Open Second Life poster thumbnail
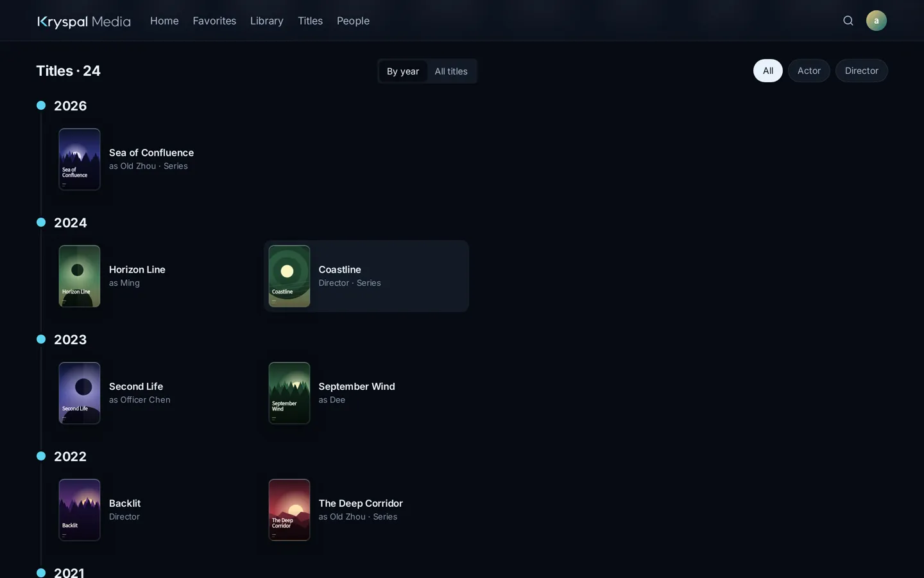This screenshot has width=924, height=578. (80, 393)
